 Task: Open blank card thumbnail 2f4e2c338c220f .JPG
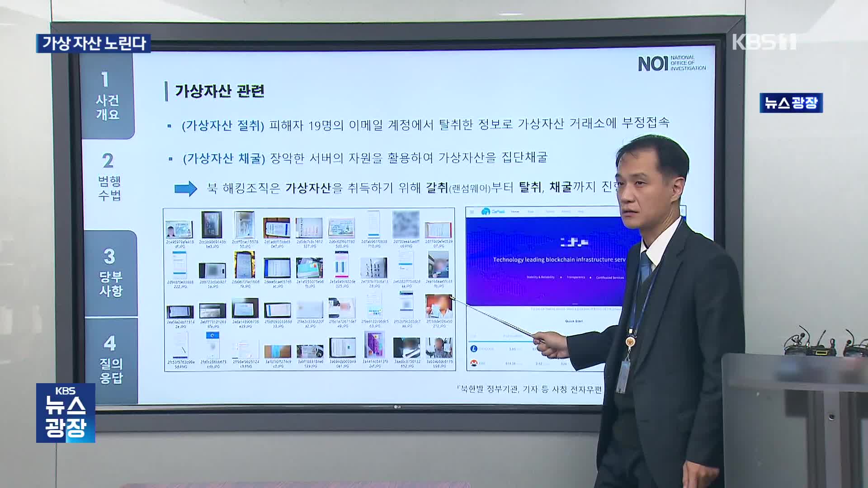(x=310, y=310)
